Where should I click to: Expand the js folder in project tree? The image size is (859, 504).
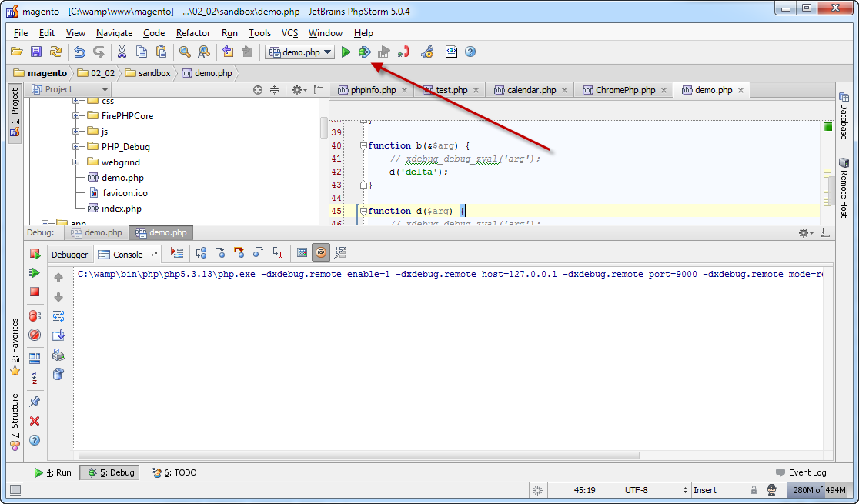tap(75, 132)
